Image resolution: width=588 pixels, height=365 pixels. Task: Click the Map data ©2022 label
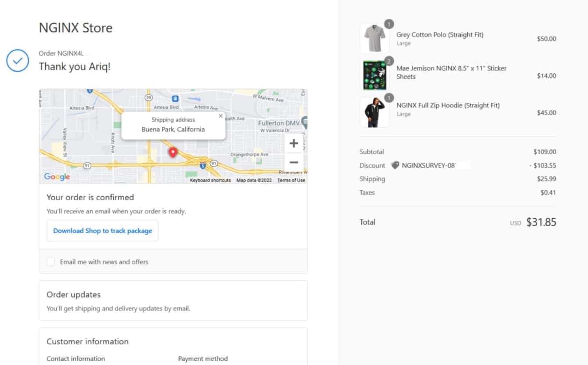pyautogui.click(x=254, y=180)
